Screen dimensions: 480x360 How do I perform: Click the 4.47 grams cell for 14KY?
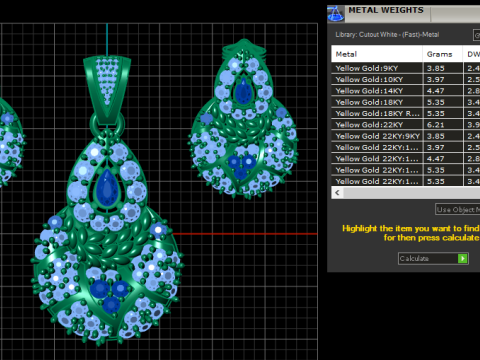pyautogui.click(x=443, y=91)
